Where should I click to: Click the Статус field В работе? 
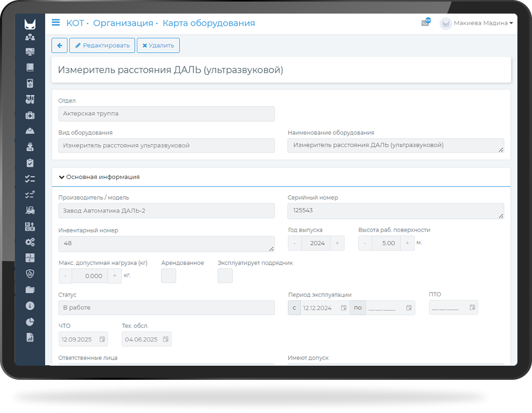(166, 308)
